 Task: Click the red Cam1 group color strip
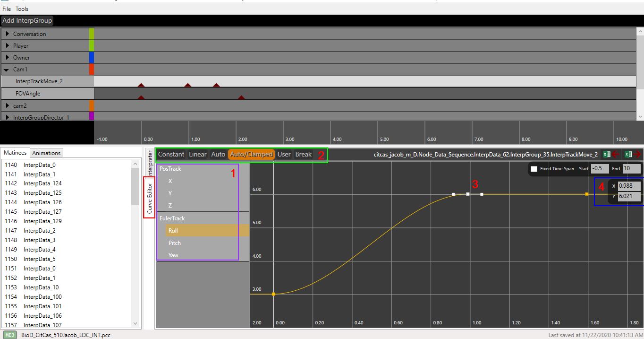click(92, 70)
